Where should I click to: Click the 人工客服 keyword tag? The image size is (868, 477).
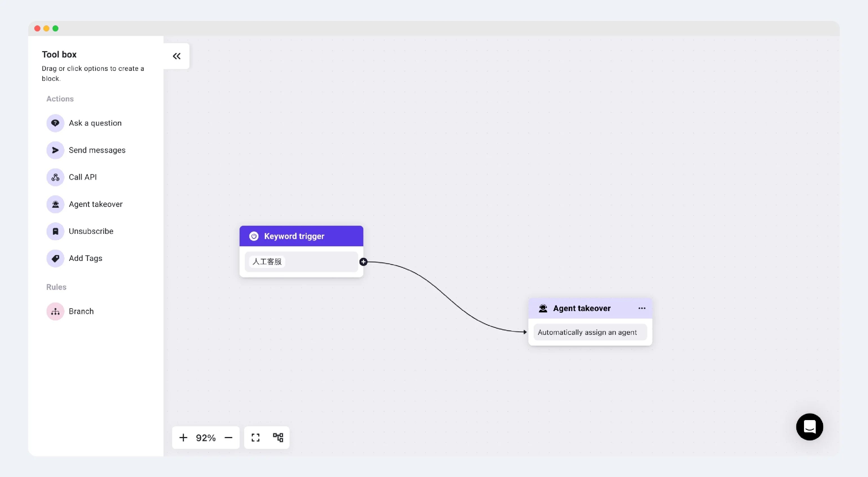pyautogui.click(x=267, y=262)
